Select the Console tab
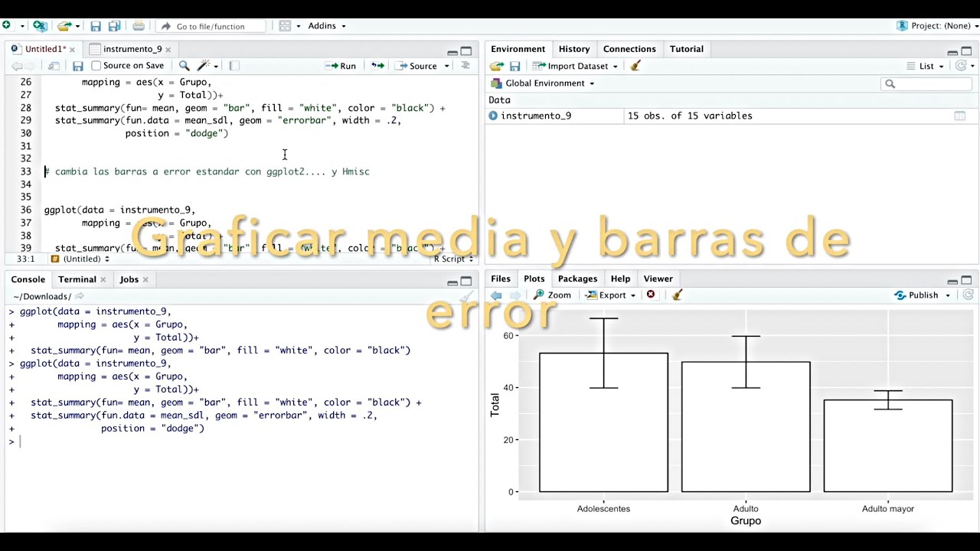 [28, 279]
